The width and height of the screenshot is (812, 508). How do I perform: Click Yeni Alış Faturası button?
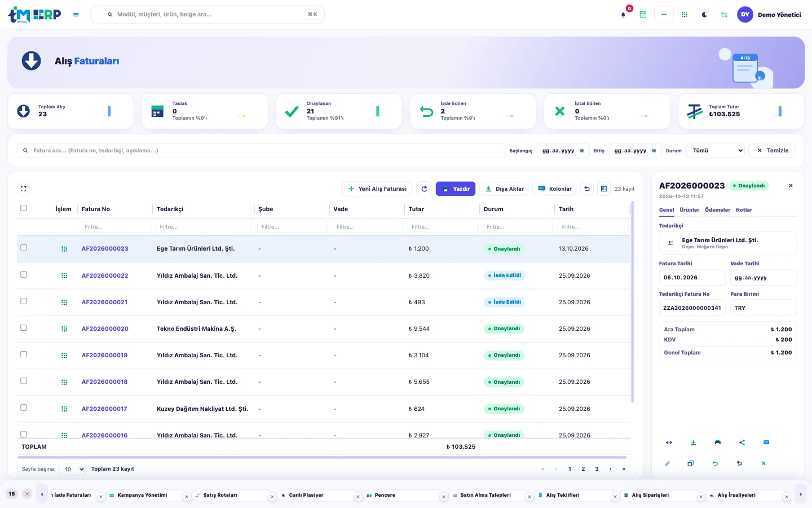[x=377, y=189]
